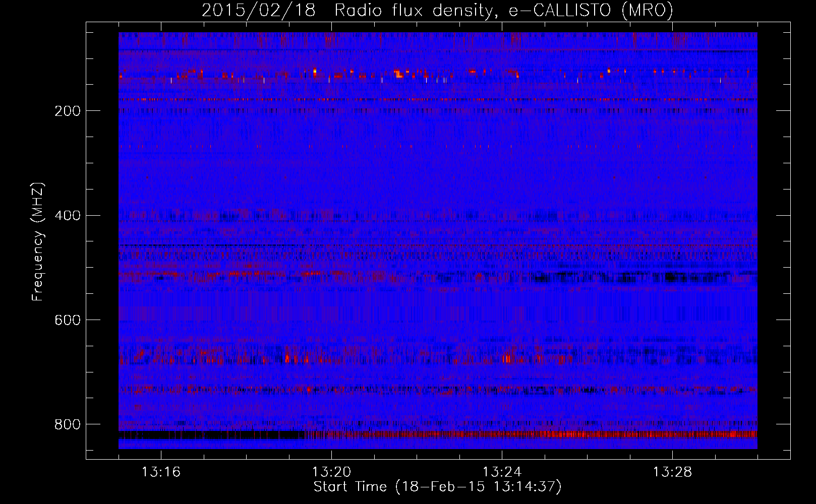This screenshot has height=504, width=816.
Task: Click the plot title '2015/02/18 Radio flux density'
Action: 437,11
